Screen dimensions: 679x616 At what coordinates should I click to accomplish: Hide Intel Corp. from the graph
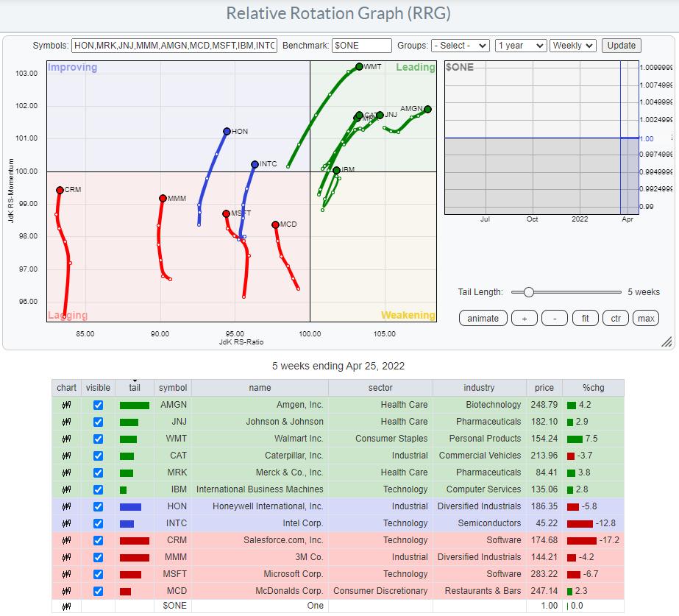coord(98,523)
